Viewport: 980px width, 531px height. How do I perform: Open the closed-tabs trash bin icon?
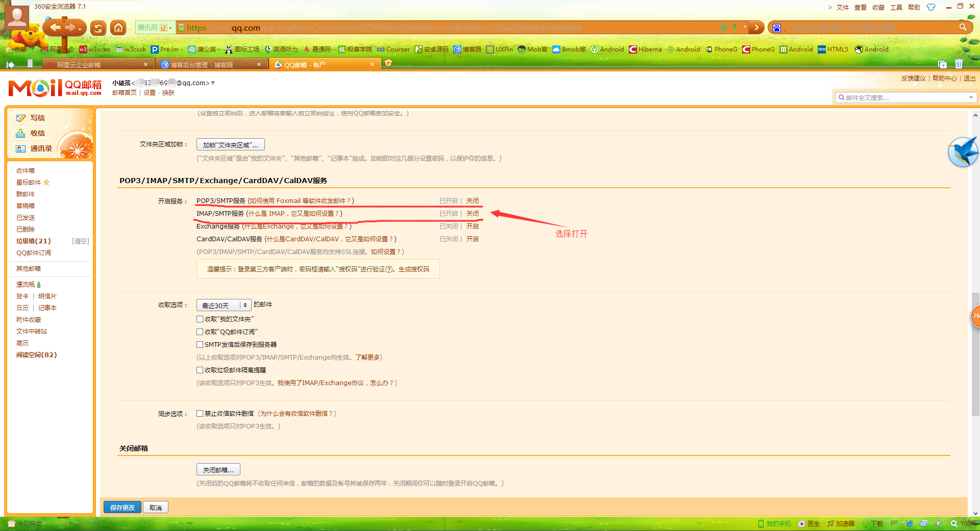pos(959,64)
